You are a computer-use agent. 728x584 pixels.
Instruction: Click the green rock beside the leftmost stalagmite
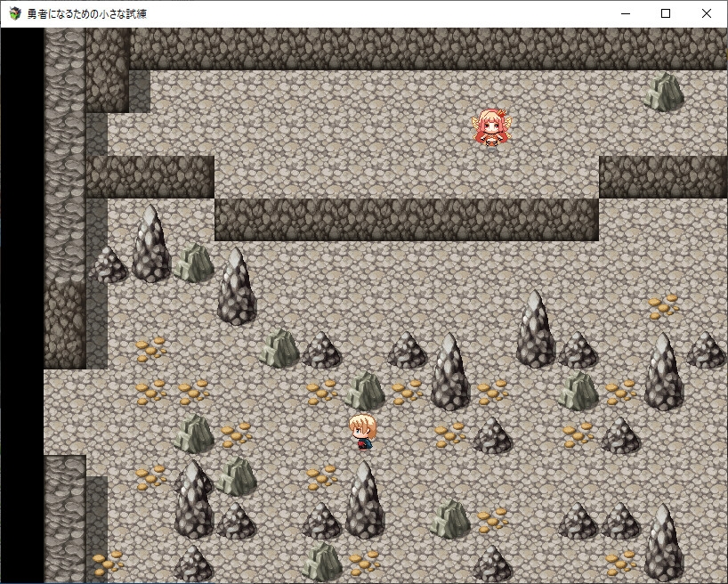[x=194, y=263]
